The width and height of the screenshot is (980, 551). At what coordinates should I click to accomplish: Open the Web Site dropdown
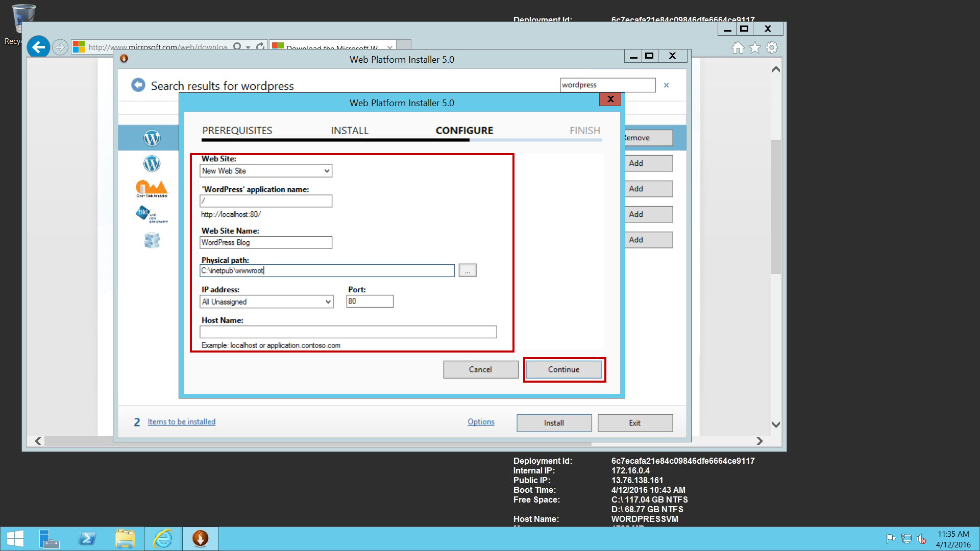click(x=266, y=171)
